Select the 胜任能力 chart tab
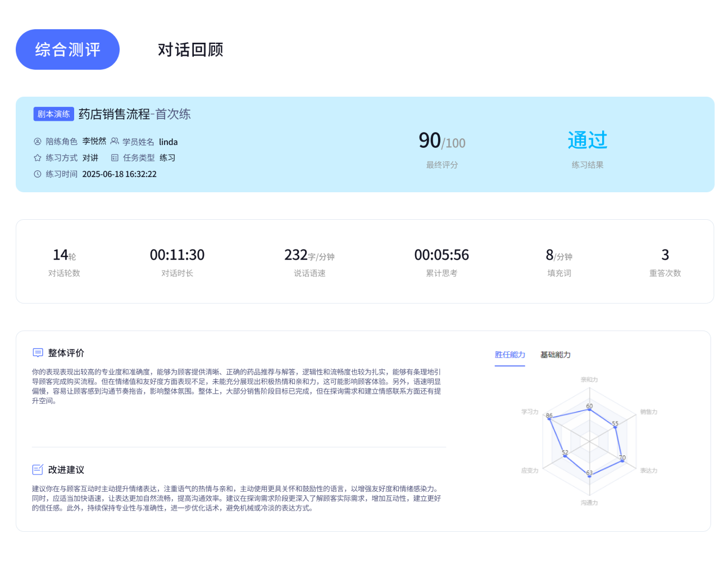728x561 pixels. (510, 355)
